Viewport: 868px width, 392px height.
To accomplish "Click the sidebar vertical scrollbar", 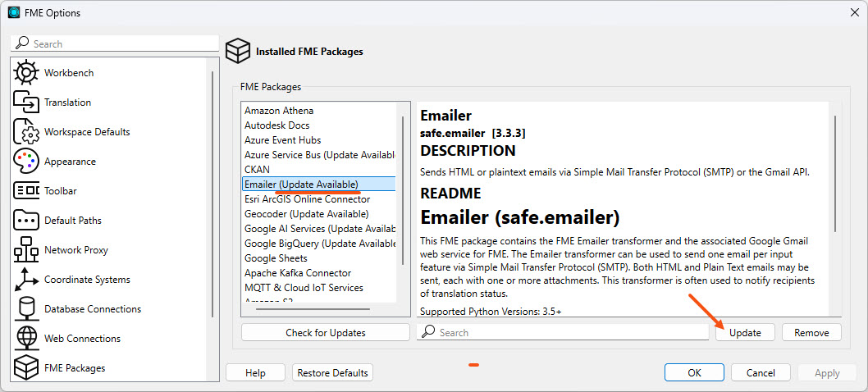I will [212, 194].
